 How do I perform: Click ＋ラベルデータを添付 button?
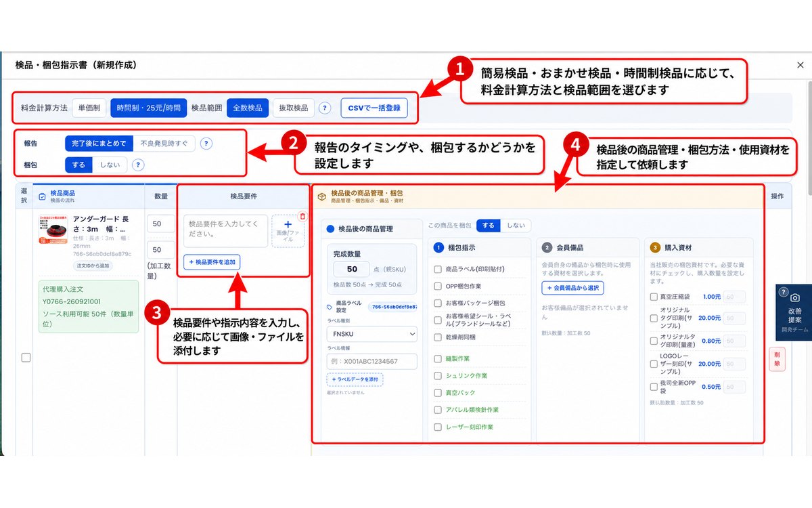point(355,380)
